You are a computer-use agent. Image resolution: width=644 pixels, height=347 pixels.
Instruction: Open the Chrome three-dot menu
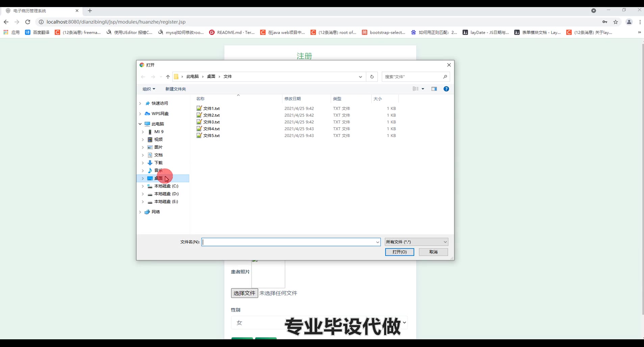point(640,22)
